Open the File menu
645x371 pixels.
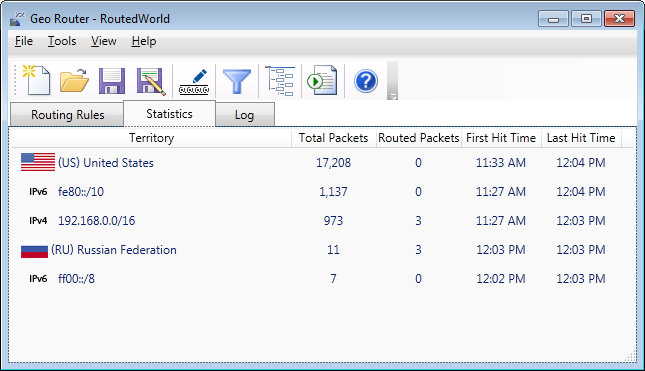(24, 41)
